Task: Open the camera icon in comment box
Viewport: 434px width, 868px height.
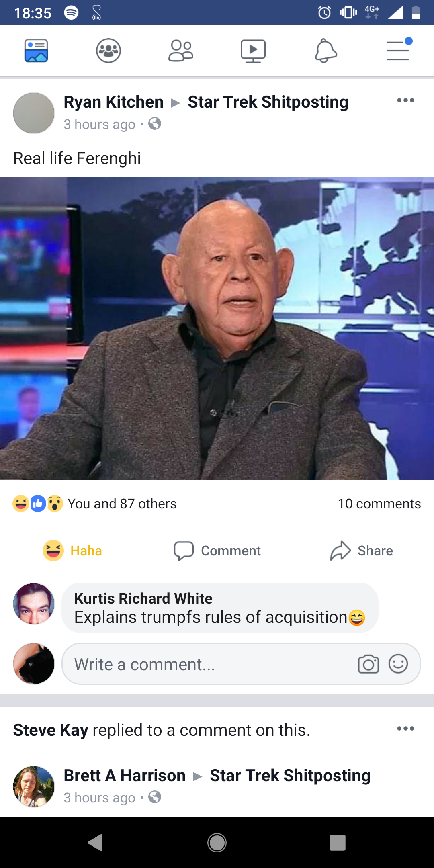Action: coord(368,664)
